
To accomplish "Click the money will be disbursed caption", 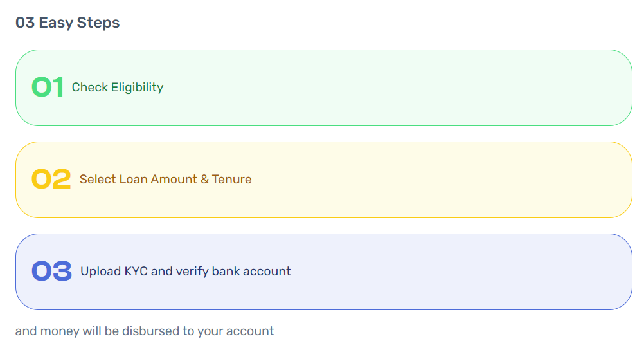I will pyautogui.click(x=145, y=331).
